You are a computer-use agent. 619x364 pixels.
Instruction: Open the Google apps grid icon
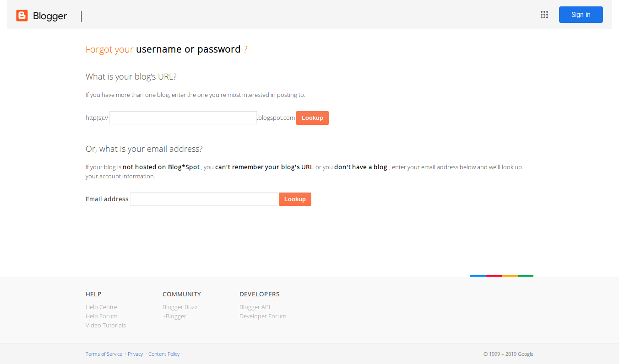(544, 15)
